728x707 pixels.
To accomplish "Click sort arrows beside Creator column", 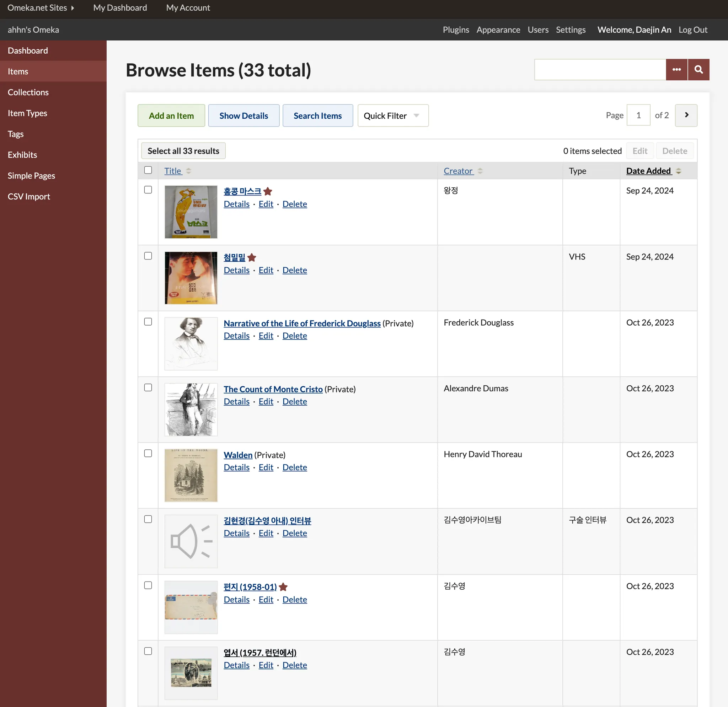I will coord(480,171).
